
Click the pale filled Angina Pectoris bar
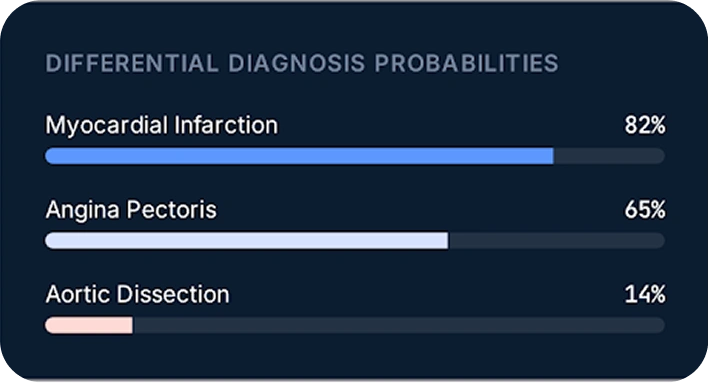click(246, 241)
